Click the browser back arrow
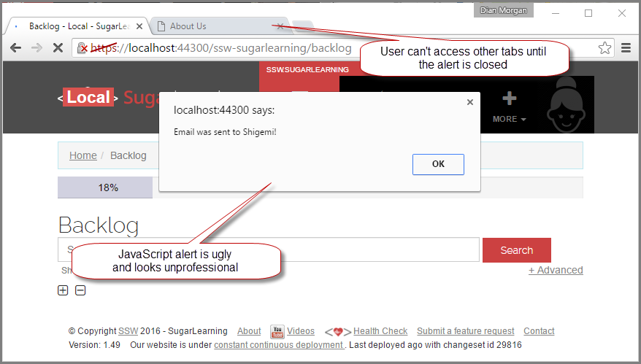This screenshot has width=641, height=364. click(15, 48)
